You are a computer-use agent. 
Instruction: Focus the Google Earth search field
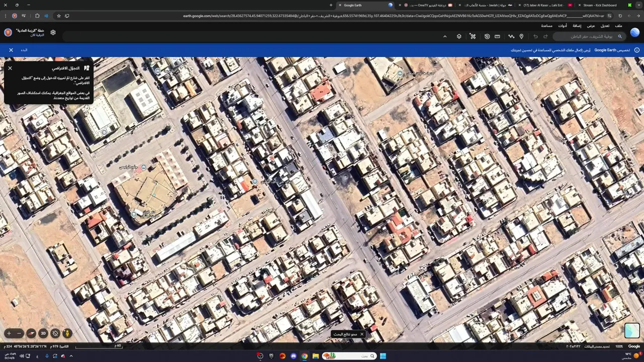590,36
